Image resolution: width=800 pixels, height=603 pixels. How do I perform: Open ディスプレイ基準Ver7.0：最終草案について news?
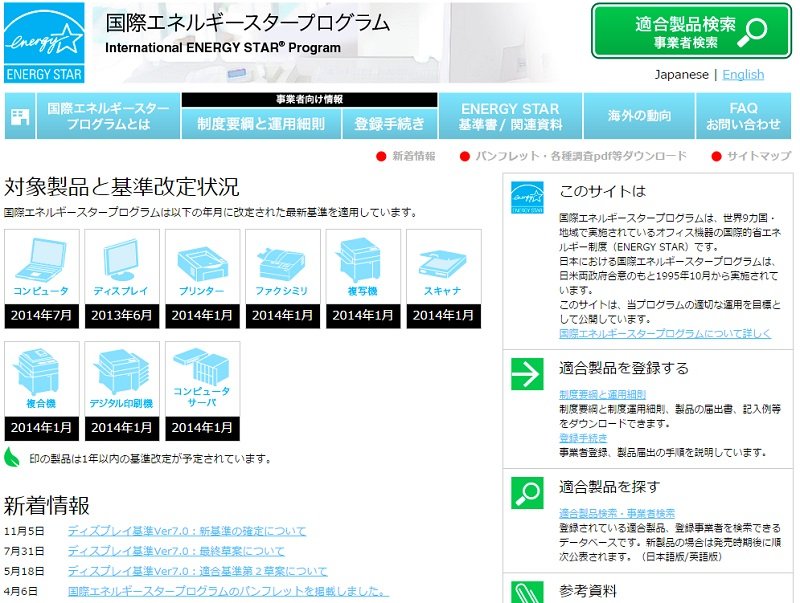[x=176, y=551]
